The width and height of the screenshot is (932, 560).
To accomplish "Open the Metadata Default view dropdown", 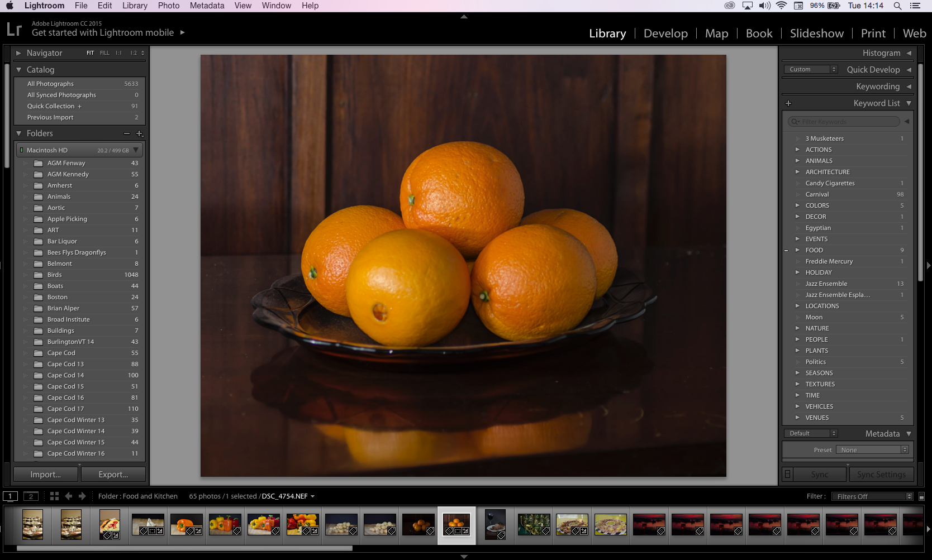I will click(811, 433).
